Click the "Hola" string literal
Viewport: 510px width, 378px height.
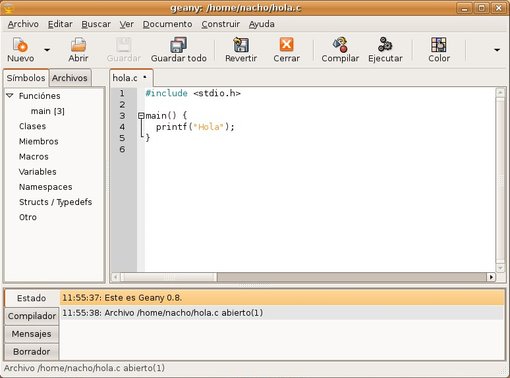coord(208,127)
